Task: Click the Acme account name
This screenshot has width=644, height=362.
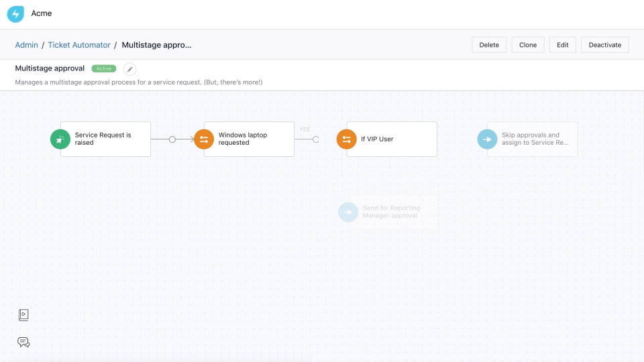Action: 42,13
